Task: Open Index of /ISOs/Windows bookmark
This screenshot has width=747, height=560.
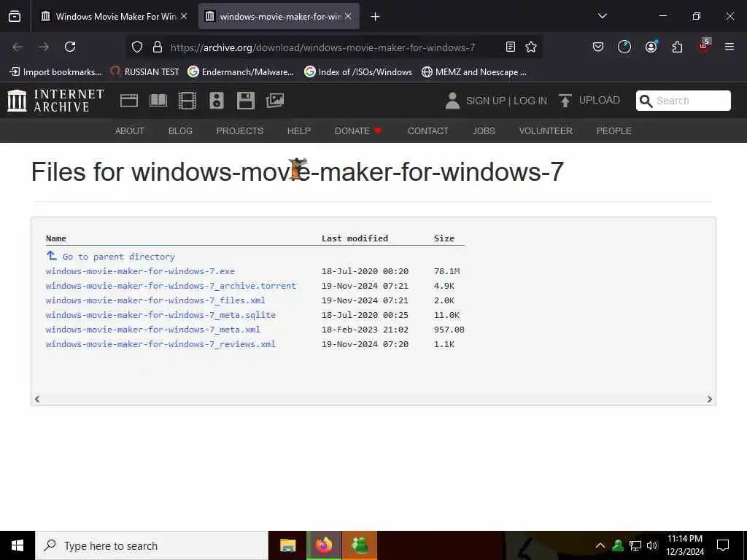Action: click(x=358, y=72)
